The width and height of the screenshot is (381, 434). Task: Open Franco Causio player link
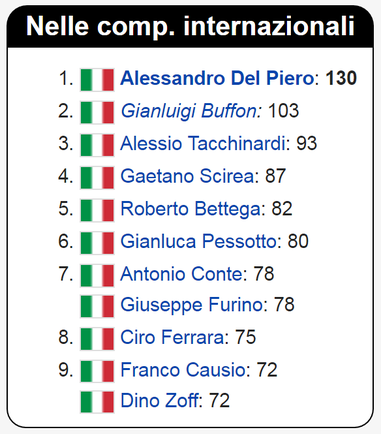point(183,370)
